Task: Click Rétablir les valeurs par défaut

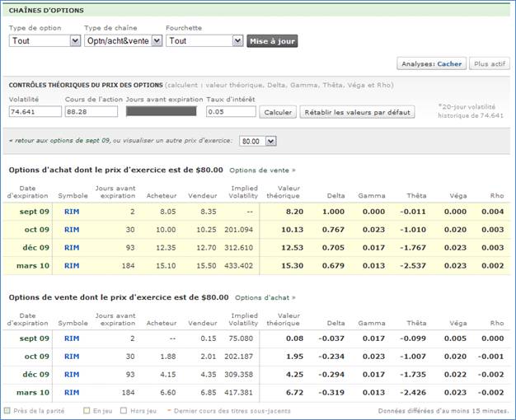Action: pos(357,112)
